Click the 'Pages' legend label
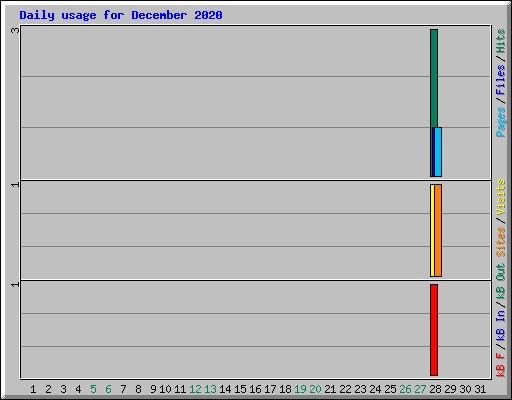The image size is (512, 400). [x=500, y=122]
